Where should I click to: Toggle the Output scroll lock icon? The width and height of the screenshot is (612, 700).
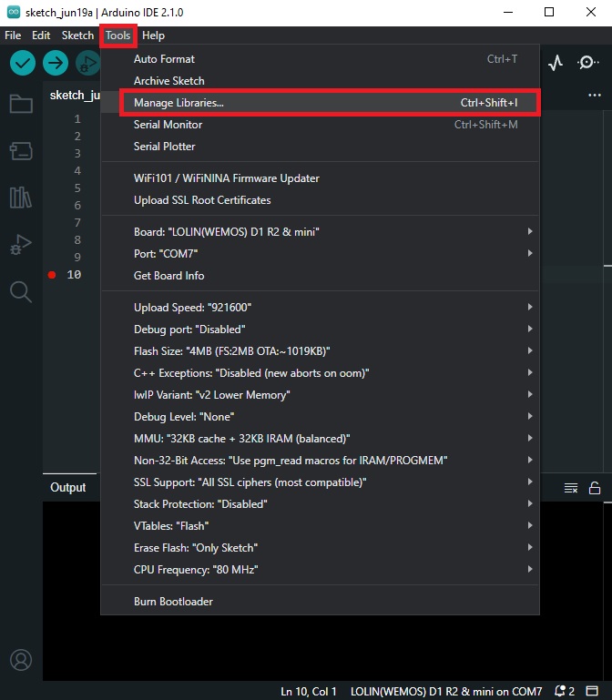coord(595,488)
